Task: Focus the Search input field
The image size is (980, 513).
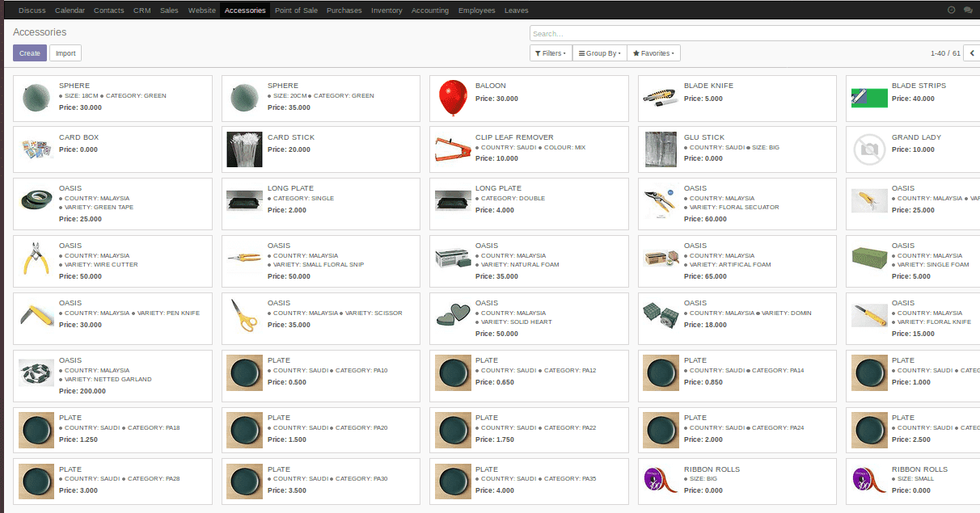Action: tap(752, 34)
